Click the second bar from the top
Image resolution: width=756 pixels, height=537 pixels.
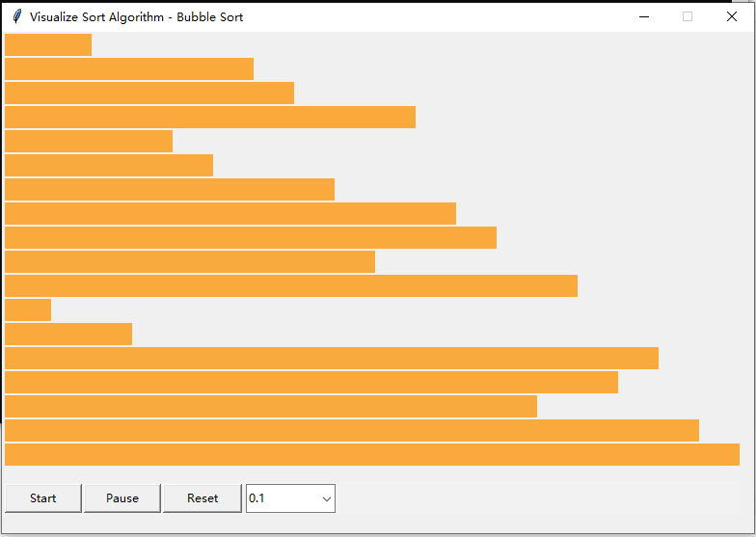point(128,69)
